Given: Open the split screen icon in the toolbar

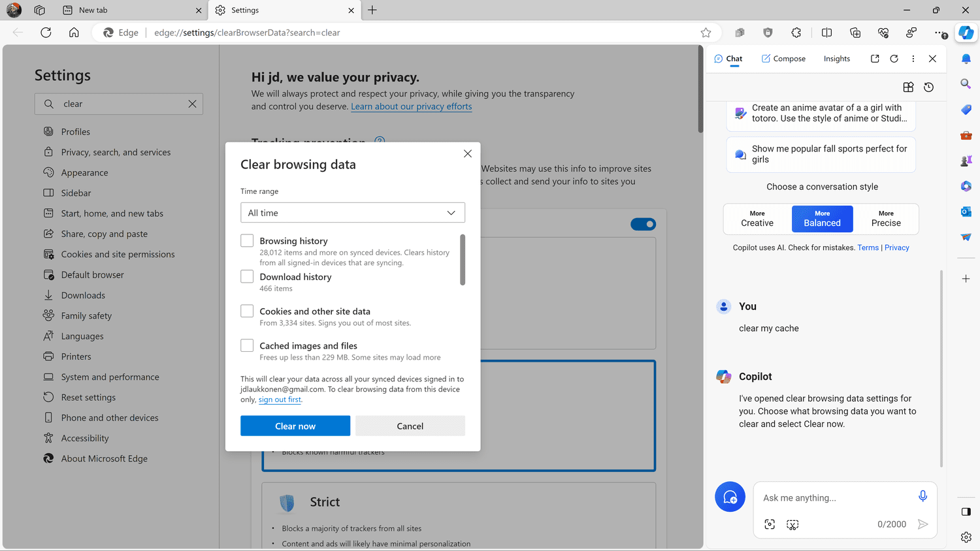Looking at the screenshot, I should pyautogui.click(x=826, y=33).
